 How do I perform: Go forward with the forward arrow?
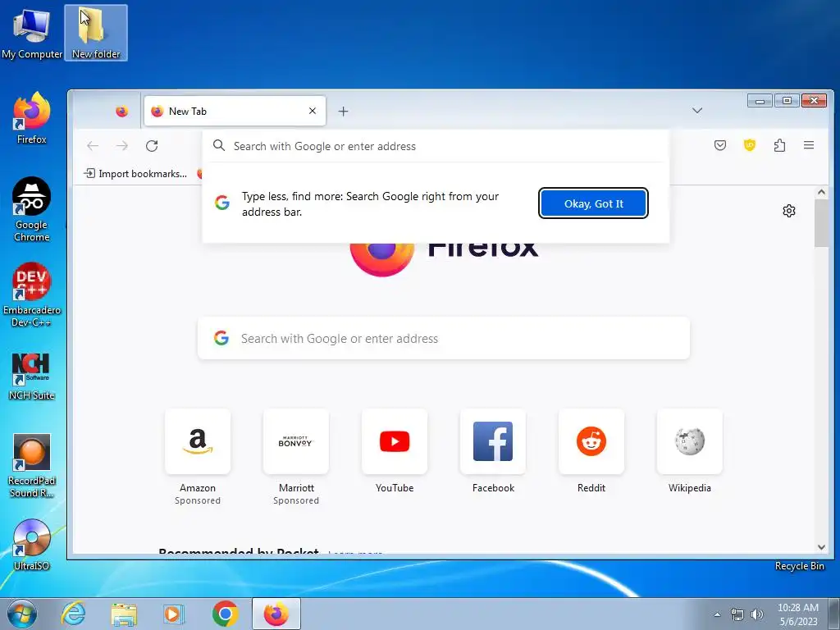coord(122,146)
